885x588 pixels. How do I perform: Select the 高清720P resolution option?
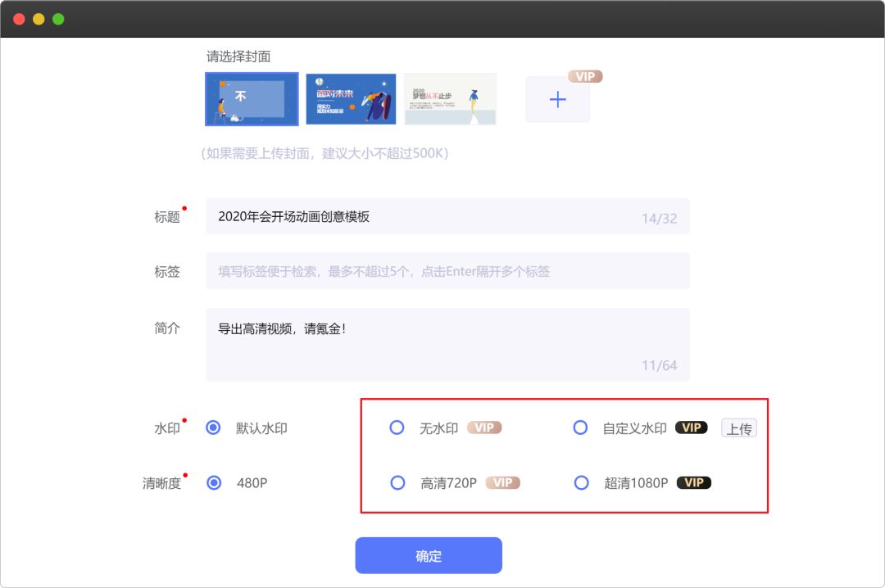[397, 482]
